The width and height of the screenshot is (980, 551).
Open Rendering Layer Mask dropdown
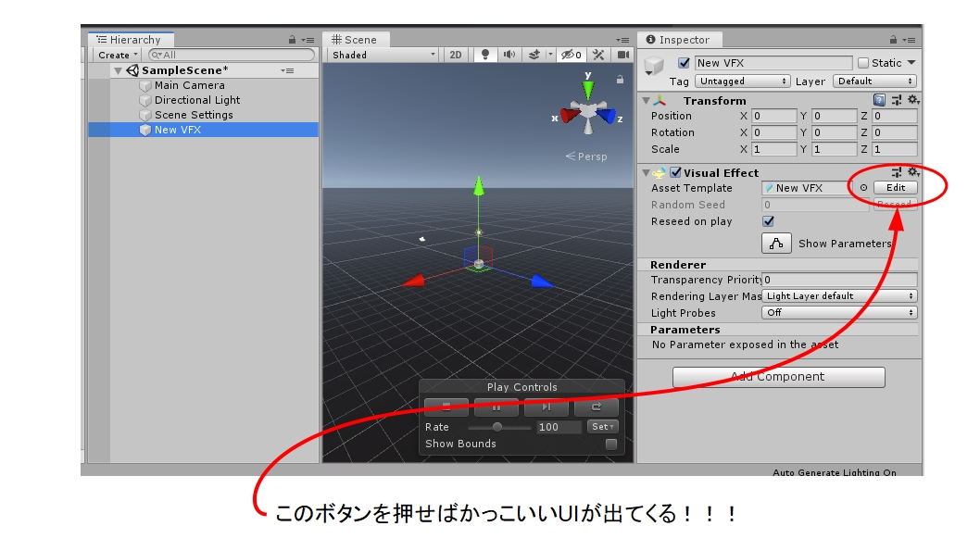coord(839,296)
